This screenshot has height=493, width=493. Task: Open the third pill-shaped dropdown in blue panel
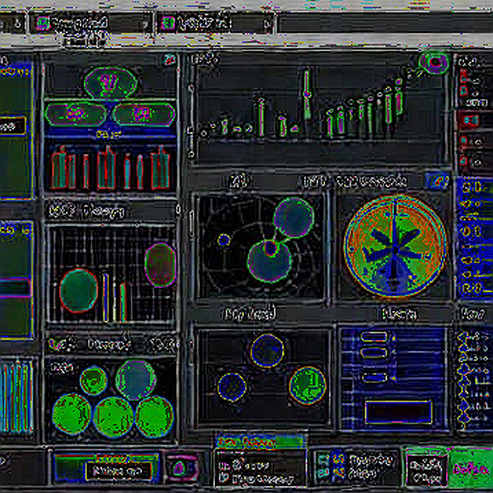(374, 378)
